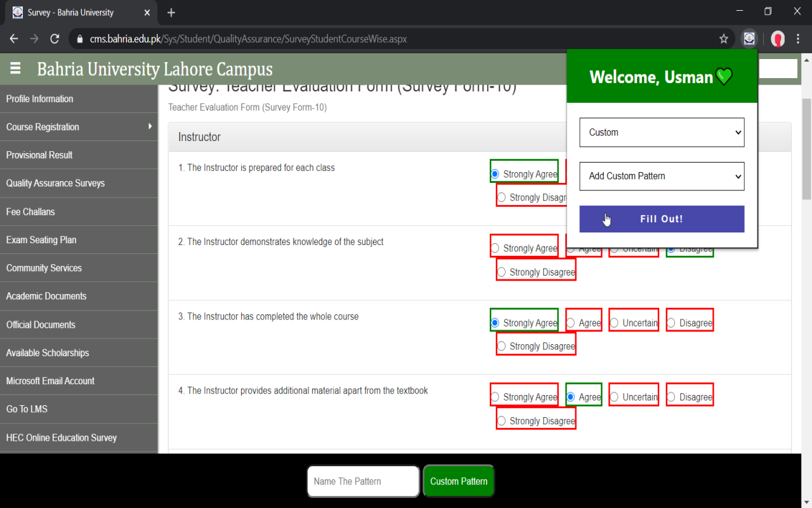
Task: Select Strongly Agree for question 2
Action: [495, 248]
